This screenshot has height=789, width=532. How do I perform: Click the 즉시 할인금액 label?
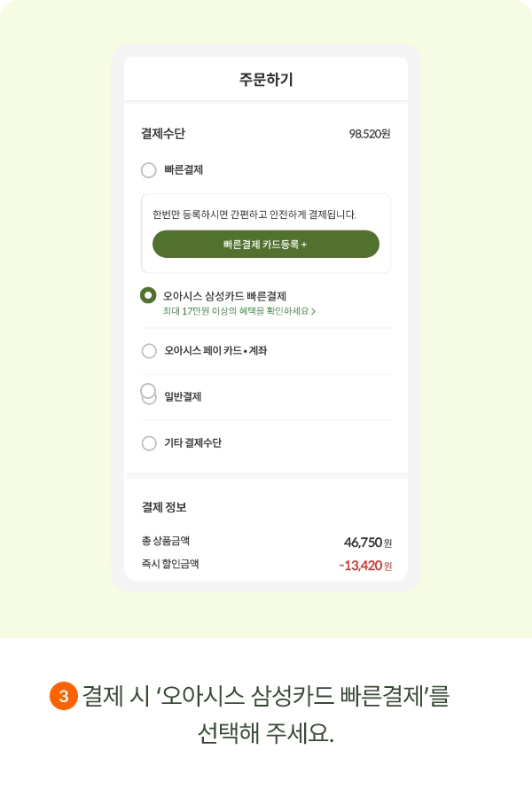(170, 564)
